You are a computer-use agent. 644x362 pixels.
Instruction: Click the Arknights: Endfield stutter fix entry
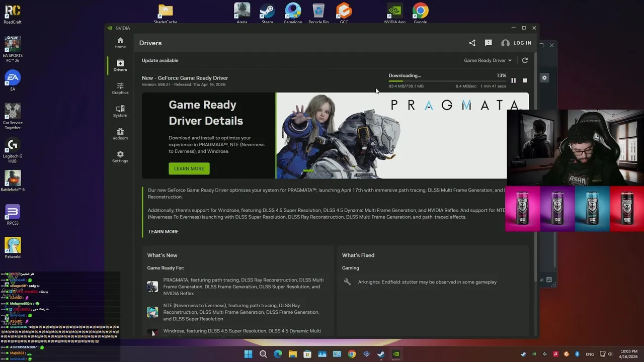[427, 282]
